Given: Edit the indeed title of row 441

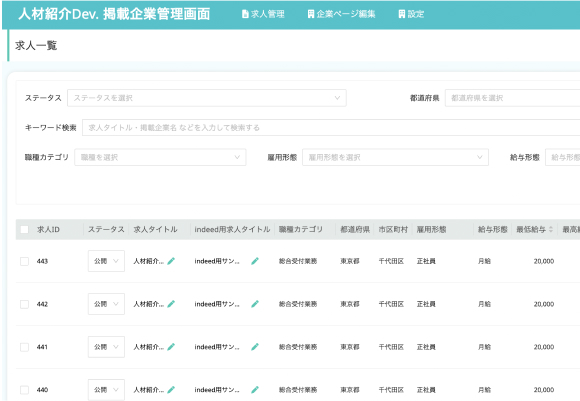Looking at the screenshot, I should [255, 347].
